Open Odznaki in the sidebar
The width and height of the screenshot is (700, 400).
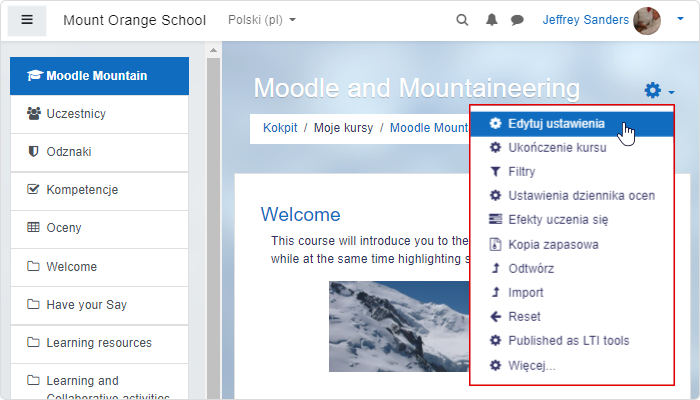[x=100, y=152]
